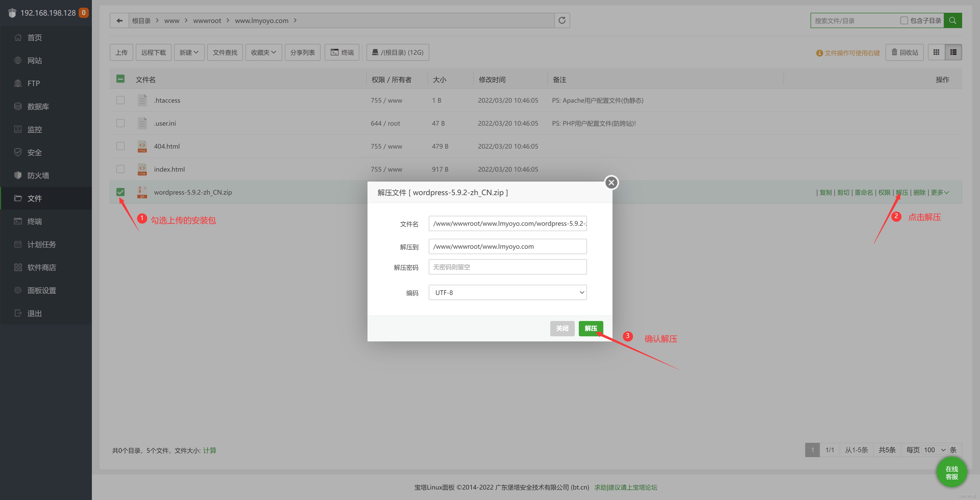
Task: Click the 关闭 button in dialog
Action: [562, 328]
